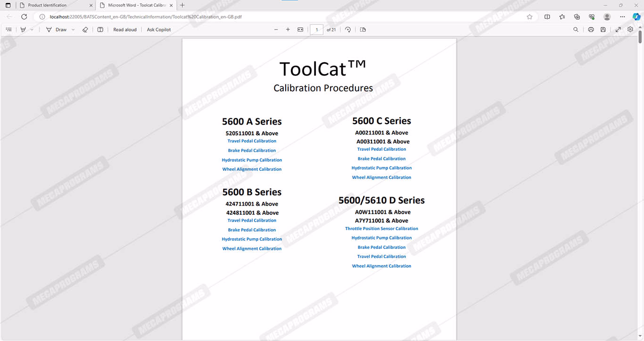
Task: Zoom in with the plus button
Action: point(288,29)
